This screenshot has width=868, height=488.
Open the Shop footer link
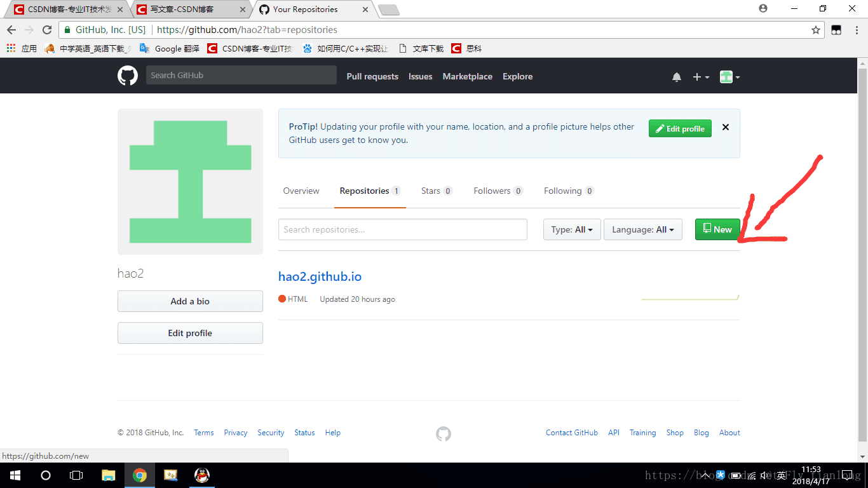point(675,433)
